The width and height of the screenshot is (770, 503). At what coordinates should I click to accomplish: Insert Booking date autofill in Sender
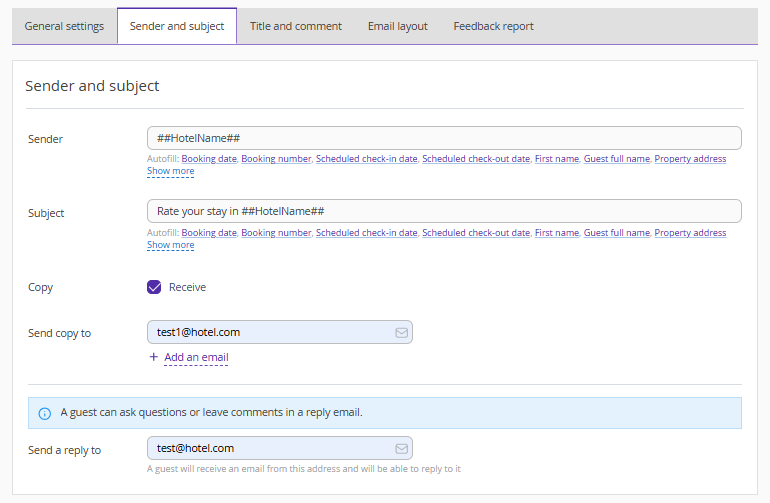209,159
